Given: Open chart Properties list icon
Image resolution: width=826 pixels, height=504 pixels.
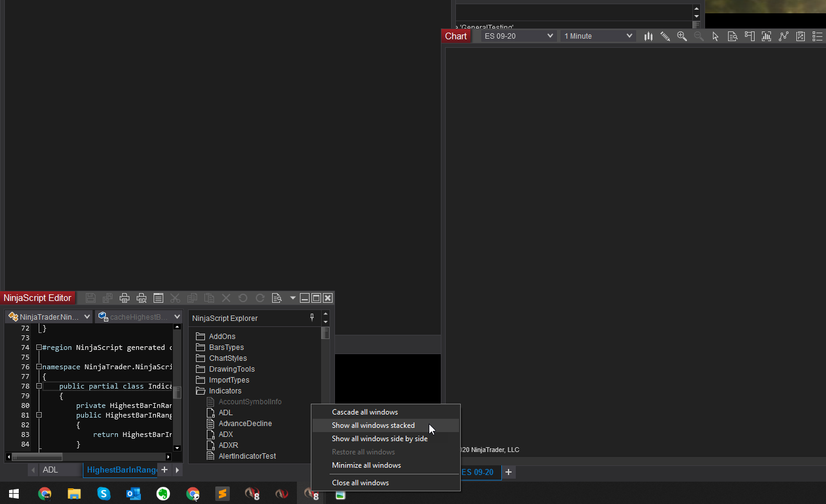Looking at the screenshot, I should click(818, 36).
